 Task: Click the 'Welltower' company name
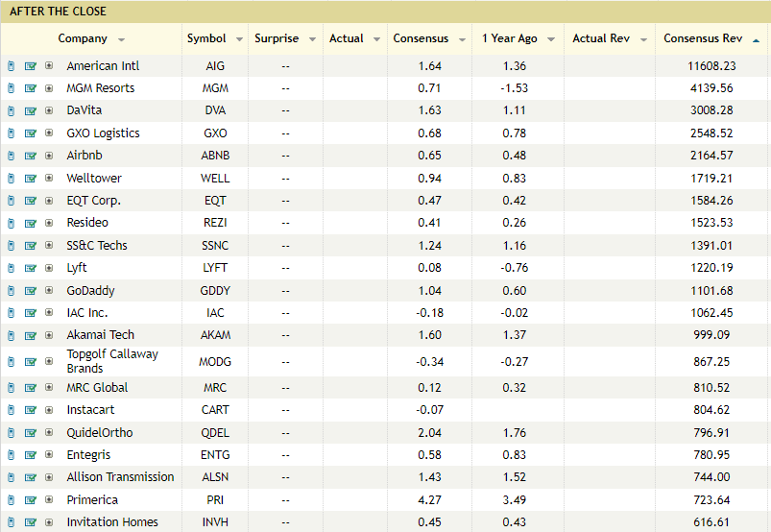94,178
